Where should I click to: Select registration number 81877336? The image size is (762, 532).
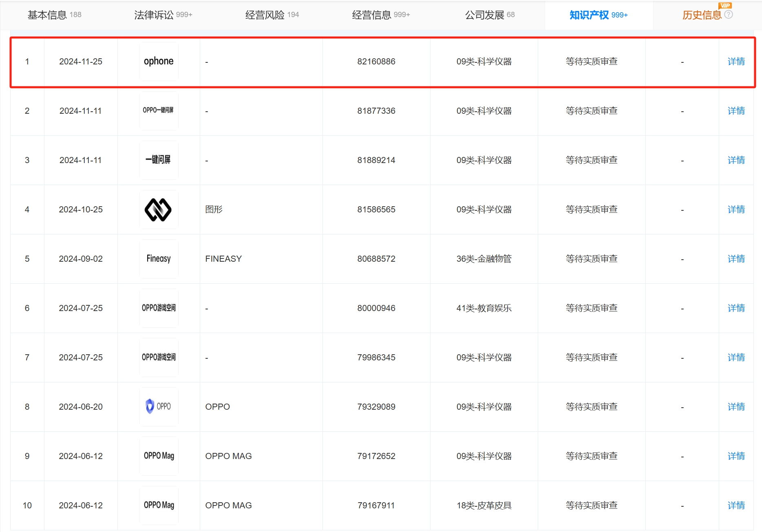click(376, 111)
